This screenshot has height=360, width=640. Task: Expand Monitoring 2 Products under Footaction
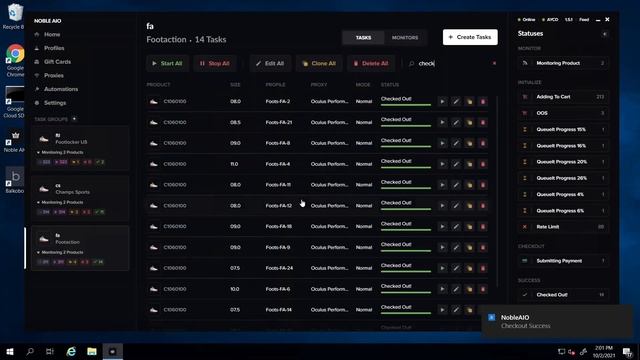click(60, 252)
